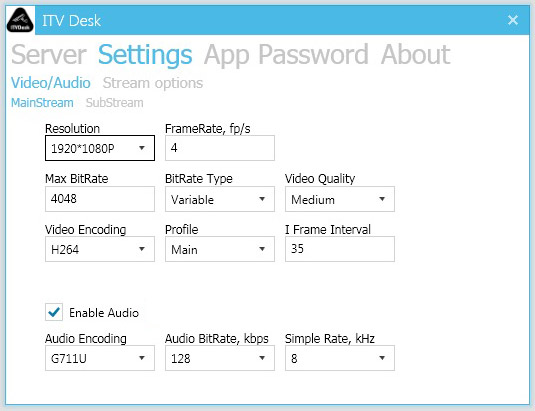Image resolution: width=535 pixels, height=411 pixels.
Task: Click the Audio BitRate, kbps label
Action: click(217, 339)
